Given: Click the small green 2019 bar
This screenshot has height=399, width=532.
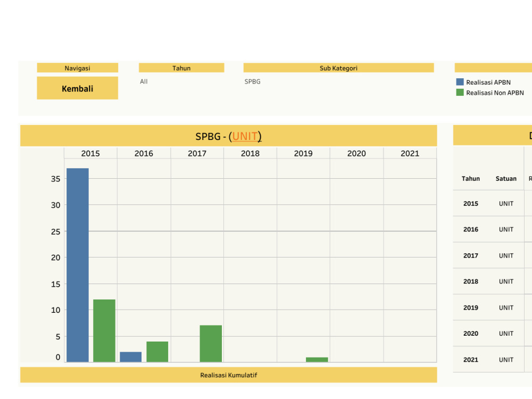Looking at the screenshot, I should pyautogui.click(x=317, y=359).
